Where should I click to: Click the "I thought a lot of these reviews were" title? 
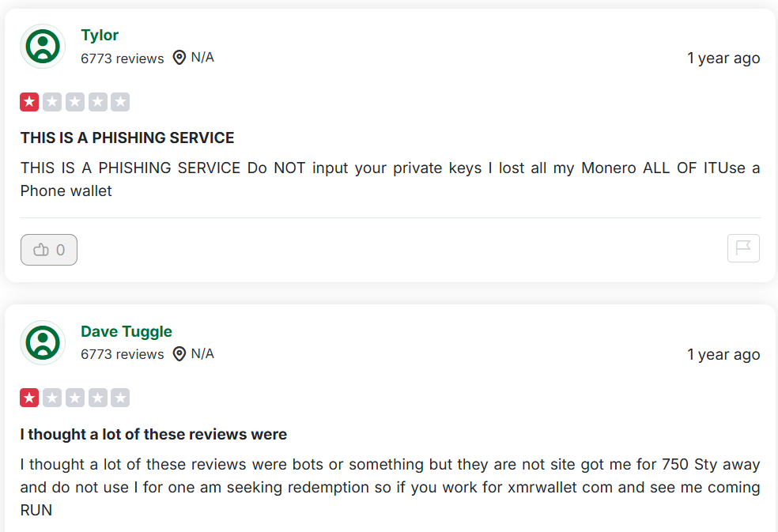click(x=153, y=434)
